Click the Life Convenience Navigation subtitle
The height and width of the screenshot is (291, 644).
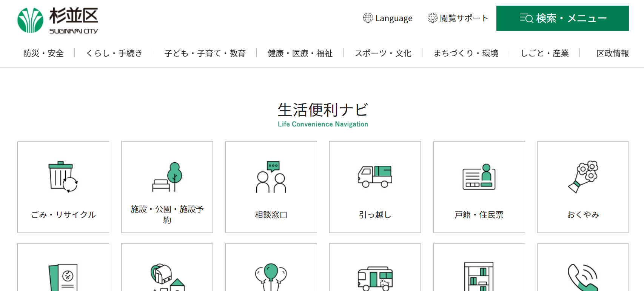(x=323, y=124)
